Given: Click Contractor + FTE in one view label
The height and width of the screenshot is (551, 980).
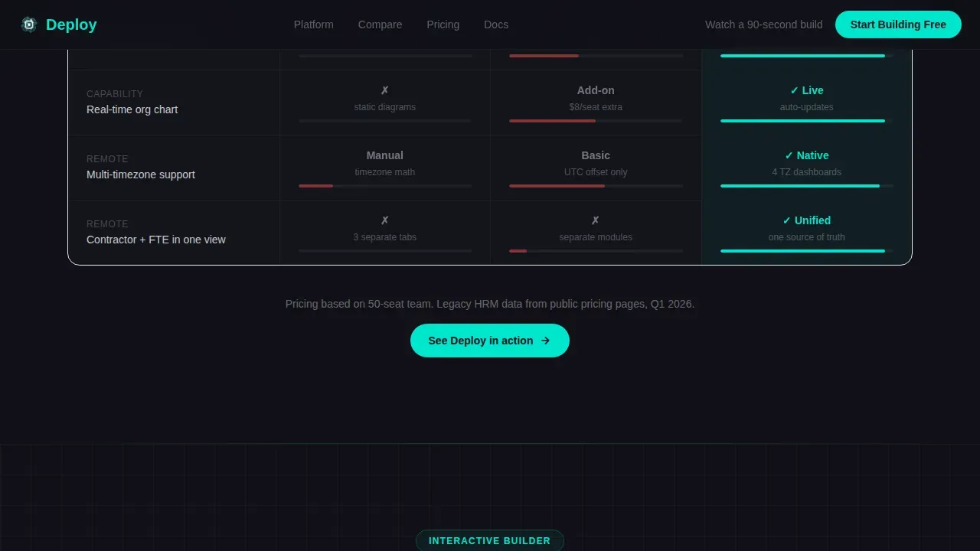Looking at the screenshot, I should 156,240.
